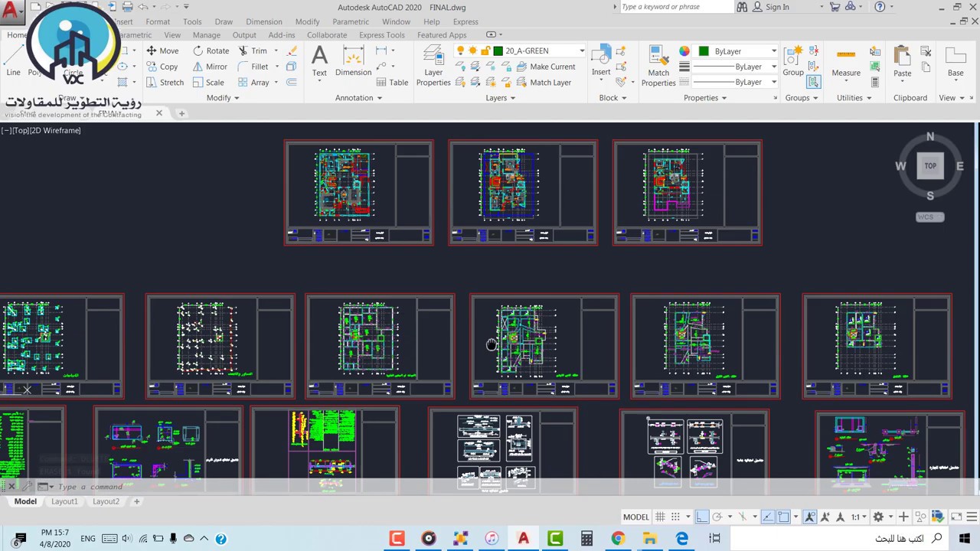
Task: Open Layer Properties manager
Action: [433, 65]
